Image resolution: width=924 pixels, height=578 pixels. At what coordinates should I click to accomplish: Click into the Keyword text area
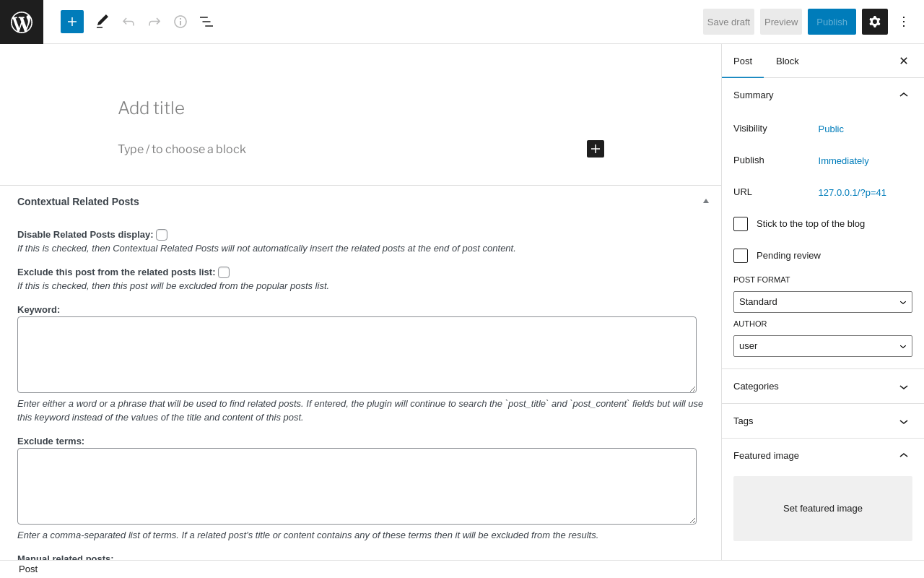pos(357,355)
